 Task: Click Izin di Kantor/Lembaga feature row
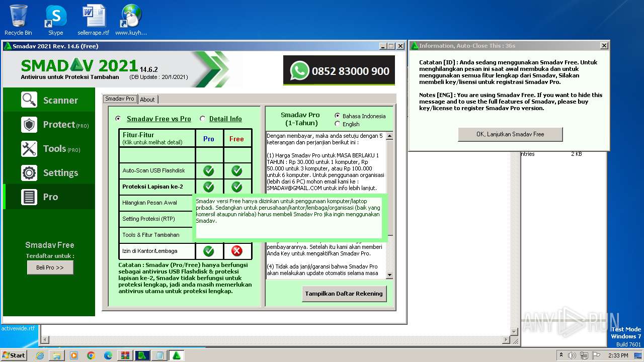[x=157, y=251]
